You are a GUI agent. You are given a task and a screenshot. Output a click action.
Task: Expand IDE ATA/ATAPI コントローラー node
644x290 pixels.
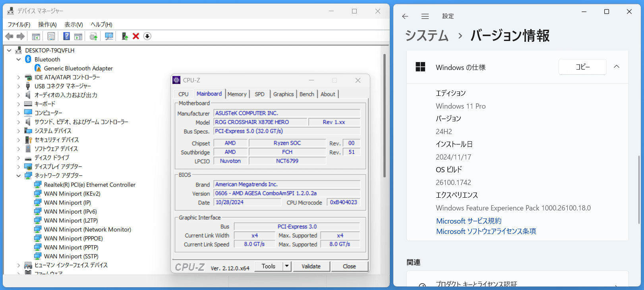point(19,77)
